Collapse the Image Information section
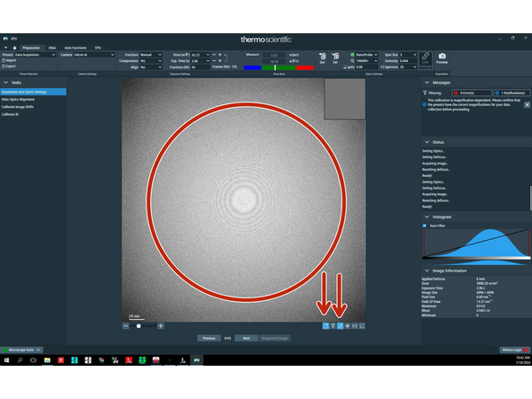The width and height of the screenshot is (532, 399). tap(427, 270)
